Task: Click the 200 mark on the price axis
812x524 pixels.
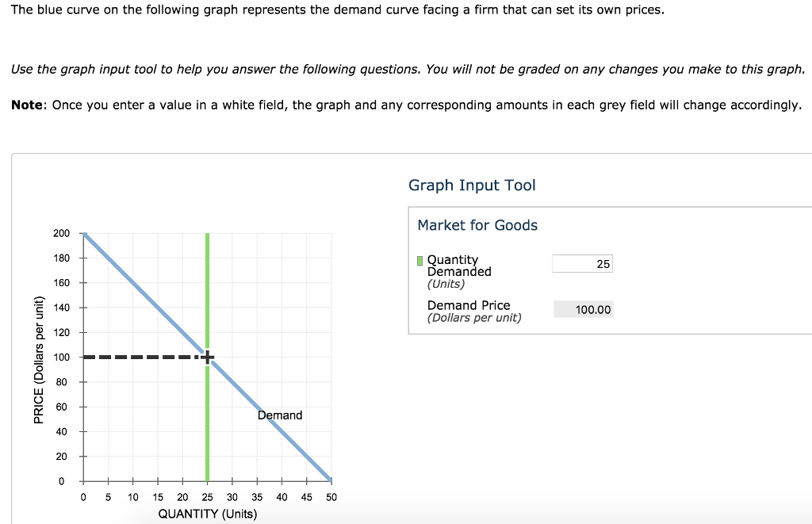Action: point(63,233)
